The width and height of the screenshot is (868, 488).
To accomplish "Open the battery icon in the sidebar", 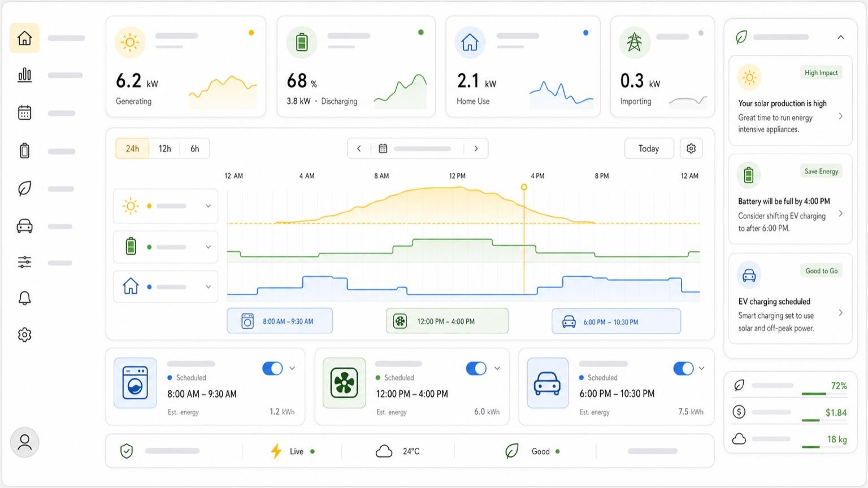I will (x=24, y=151).
